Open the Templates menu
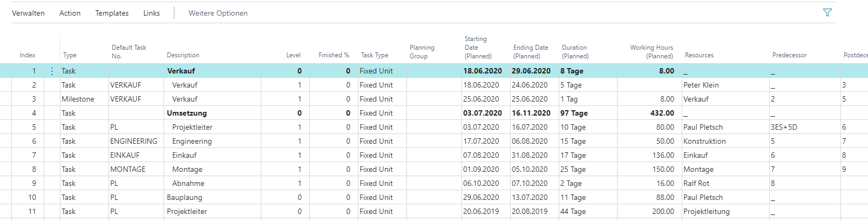 point(112,13)
